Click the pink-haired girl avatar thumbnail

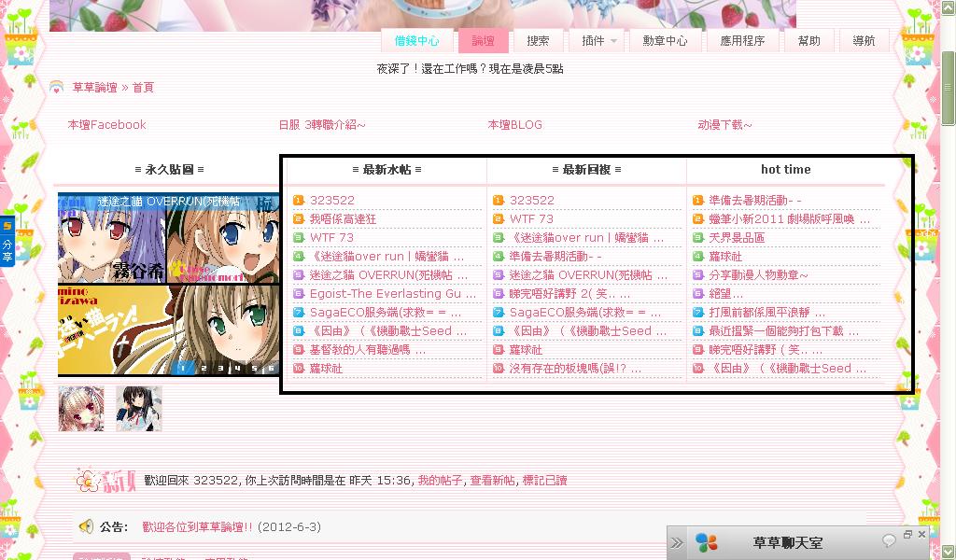[81, 408]
